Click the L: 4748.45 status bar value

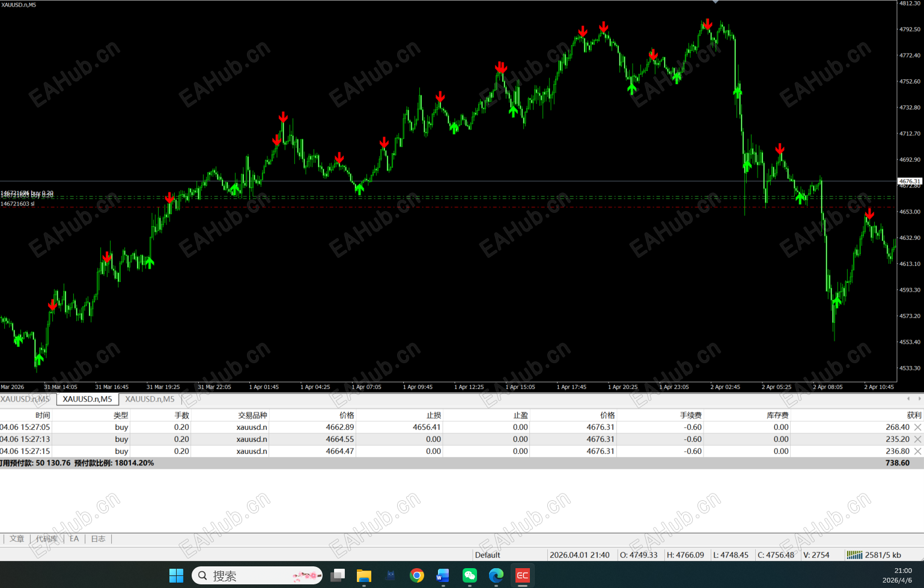coord(731,555)
